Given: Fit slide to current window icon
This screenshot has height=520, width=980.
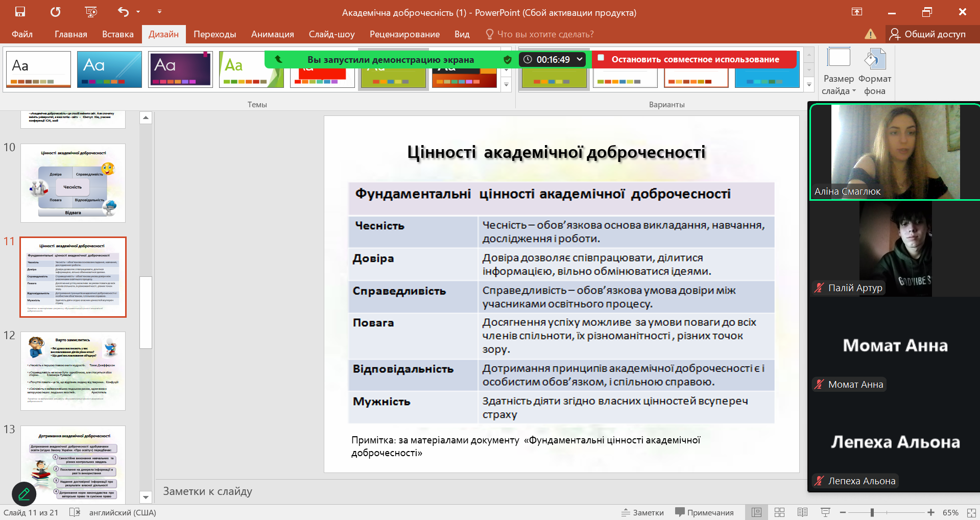Looking at the screenshot, I should pos(971,512).
